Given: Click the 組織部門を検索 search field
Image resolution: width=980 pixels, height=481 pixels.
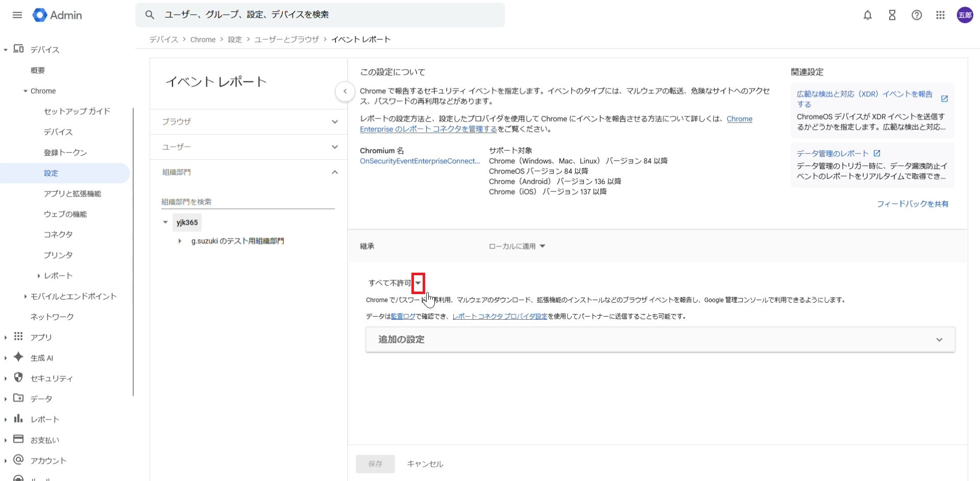Looking at the screenshot, I should click(248, 202).
